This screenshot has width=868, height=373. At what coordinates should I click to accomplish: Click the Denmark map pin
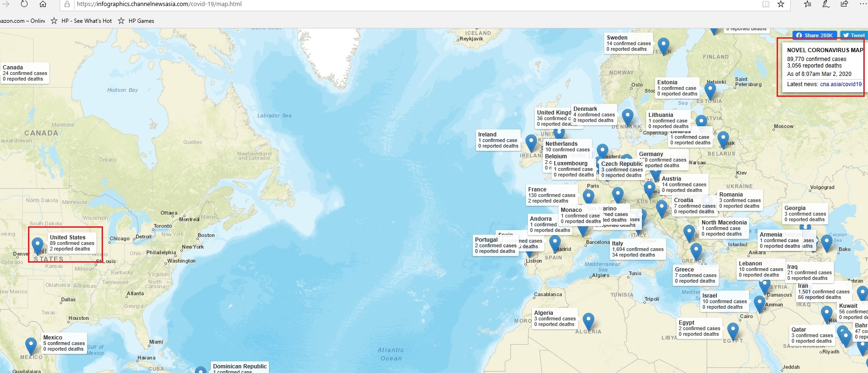coord(628,117)
